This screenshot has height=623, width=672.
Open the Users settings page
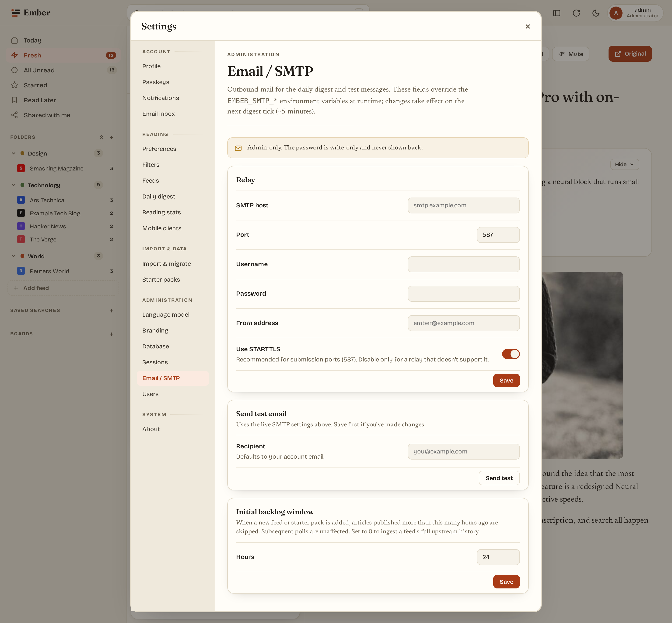click(x=172, y=394)
